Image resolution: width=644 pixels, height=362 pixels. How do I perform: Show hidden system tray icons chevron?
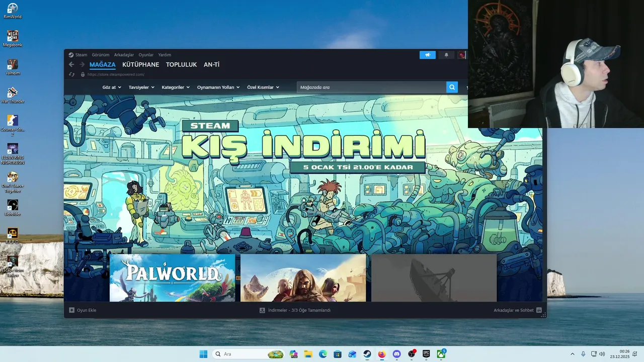coord(572,354)
